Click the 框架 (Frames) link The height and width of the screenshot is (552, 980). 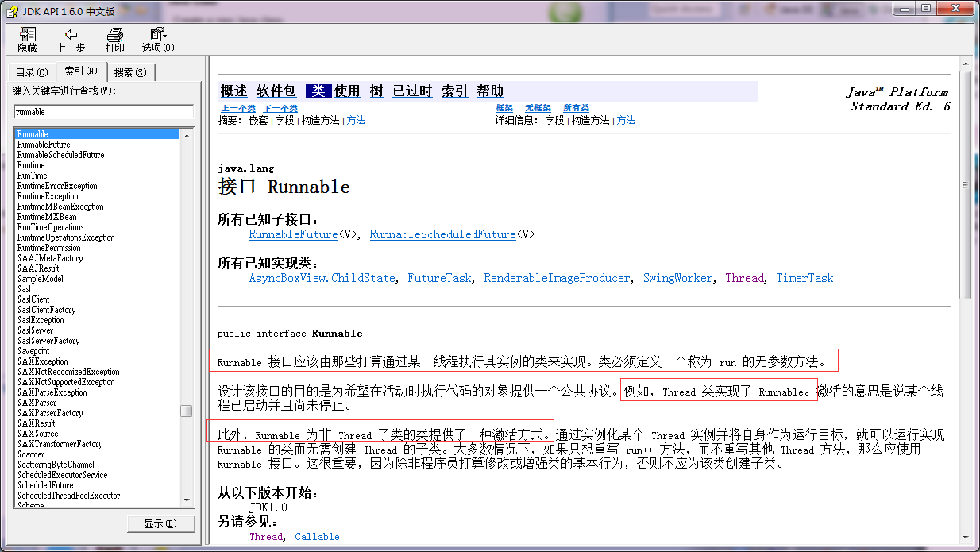504,109
